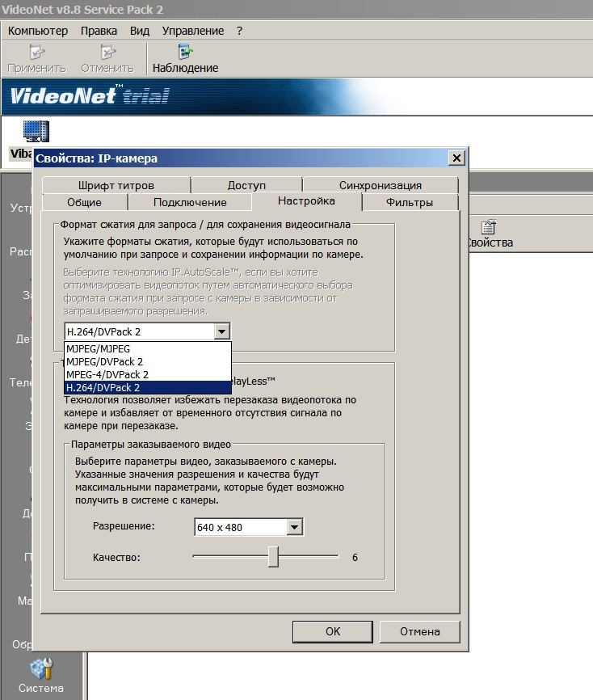This screenshot has height=700, width=593.
Task: Switch to the Подключение tab
Action: coord(190,202)
